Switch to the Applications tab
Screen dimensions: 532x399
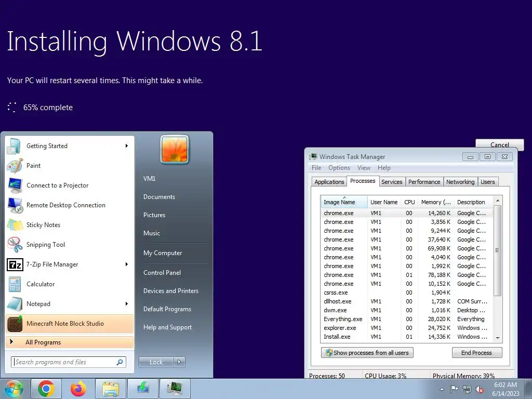coord(329,182)
